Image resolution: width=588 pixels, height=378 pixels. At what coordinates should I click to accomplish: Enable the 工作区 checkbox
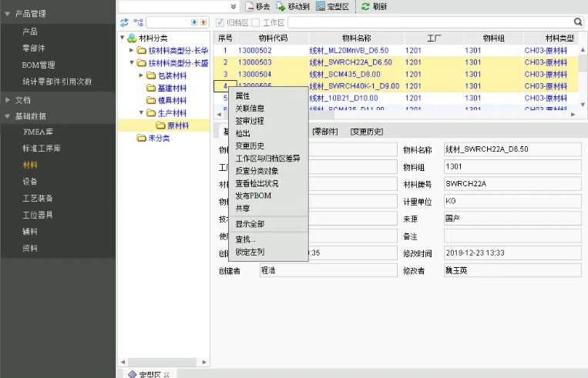[x=256, y=22]
